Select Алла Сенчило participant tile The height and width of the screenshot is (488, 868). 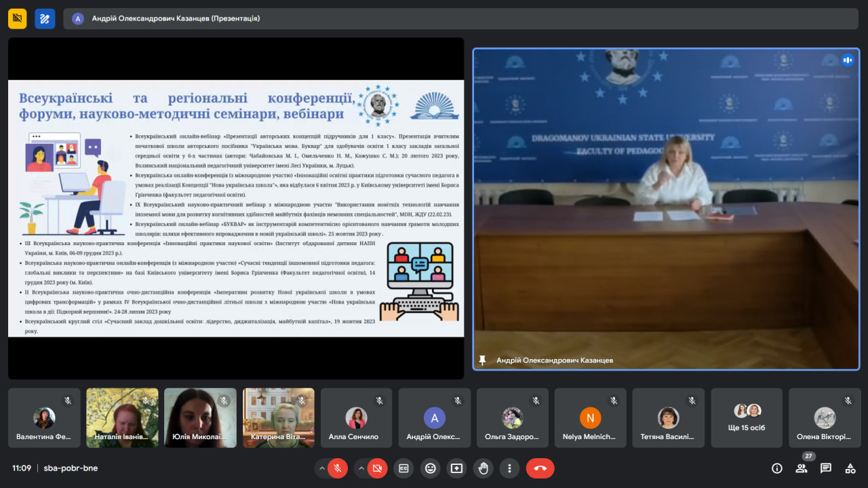pos(356,417)
